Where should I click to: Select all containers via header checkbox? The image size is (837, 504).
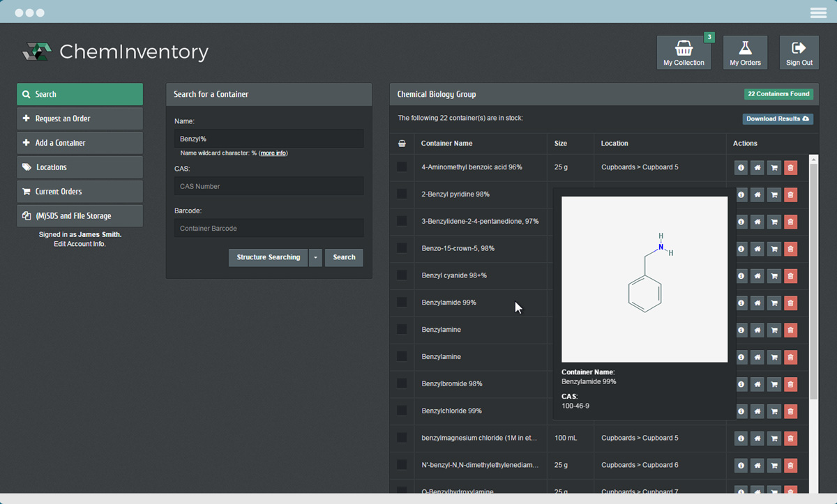coord(402,143)
